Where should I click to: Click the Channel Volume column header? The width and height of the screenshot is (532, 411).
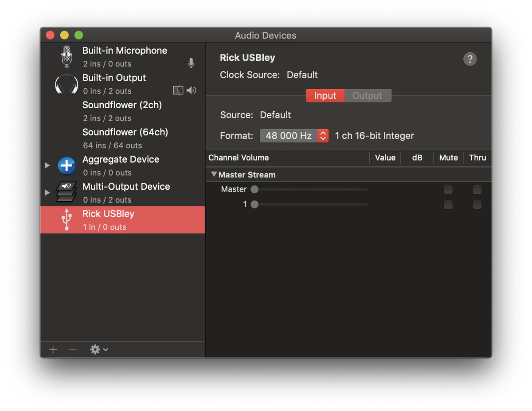pos(239,157)
